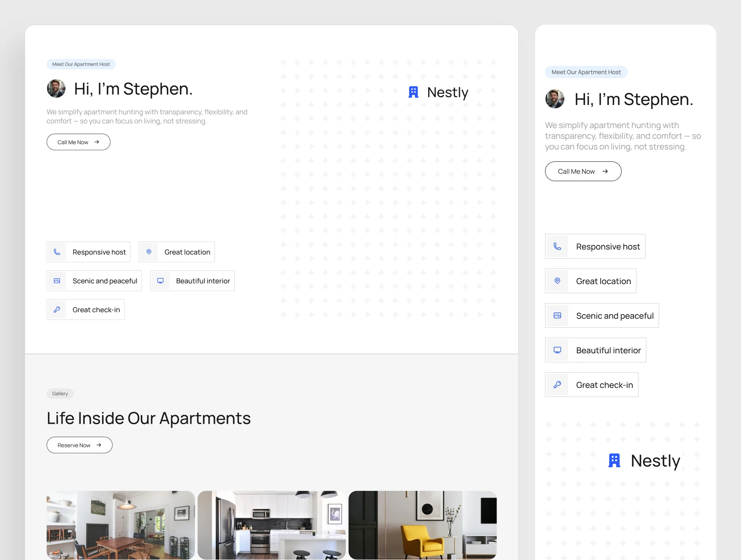
Task: Click the Nestly wordmark text in desktop view
Action: click(448, 92)
